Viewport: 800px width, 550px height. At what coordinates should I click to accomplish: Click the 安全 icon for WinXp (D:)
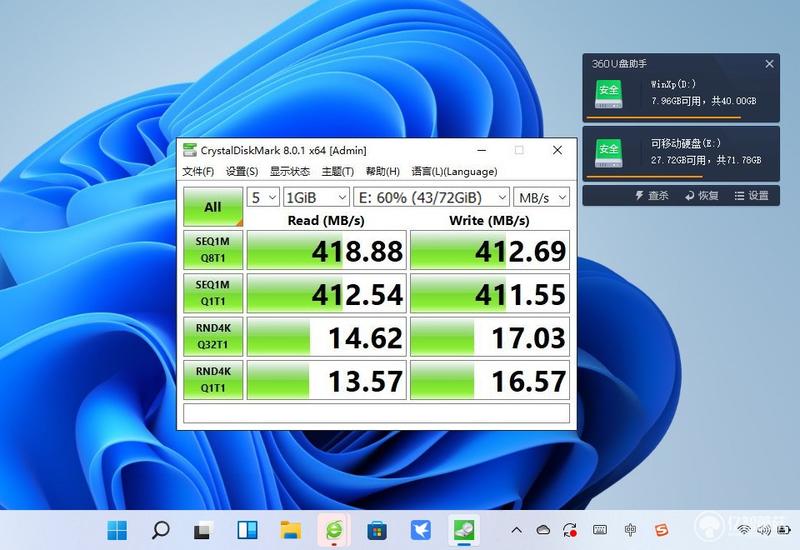(x=609, y=93)
